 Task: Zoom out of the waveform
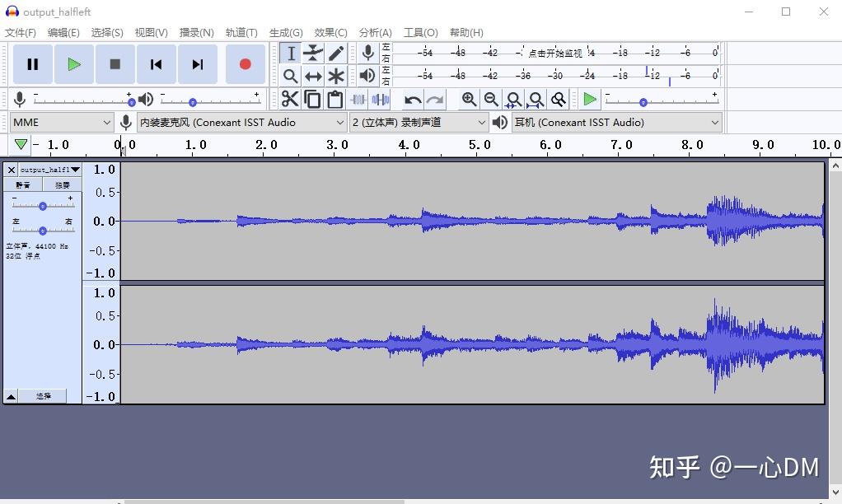pos(491,100)
